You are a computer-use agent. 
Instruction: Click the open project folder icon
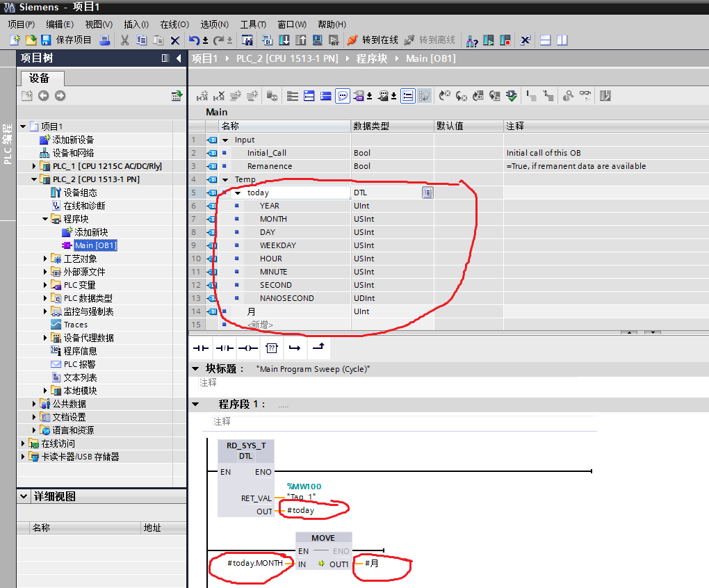(31, 40)
